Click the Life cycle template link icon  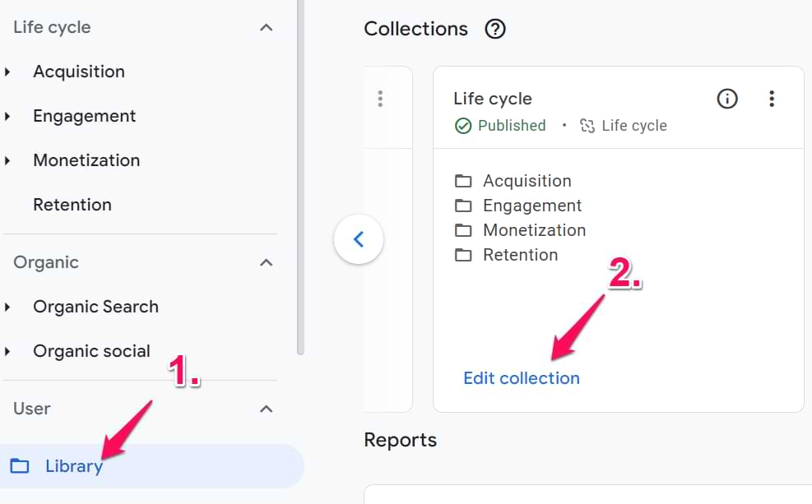pyautogui.click(x=587, y=126)
